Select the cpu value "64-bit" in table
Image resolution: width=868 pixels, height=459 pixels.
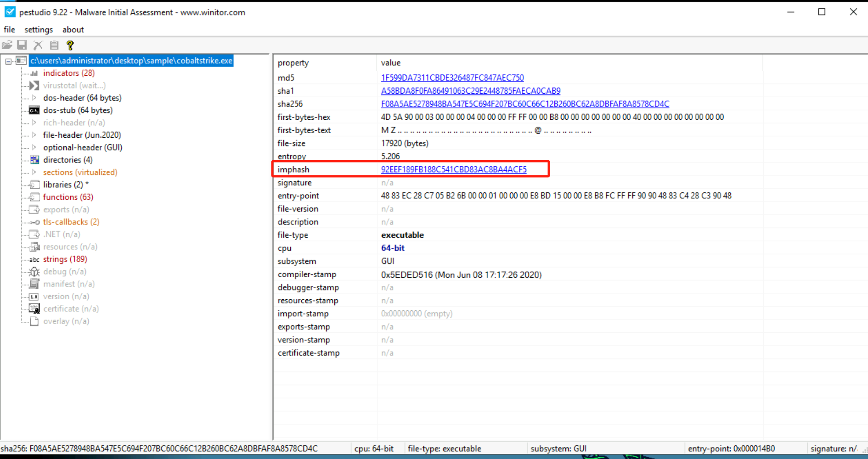(x=393, y=248)
